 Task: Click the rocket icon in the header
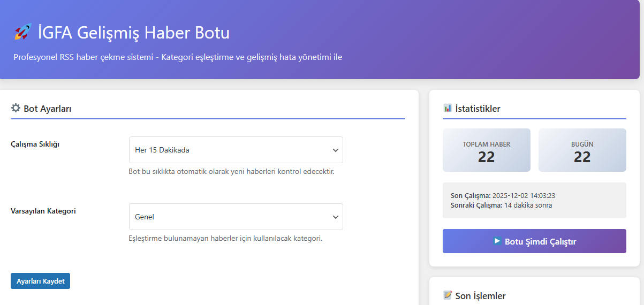(22, 32)
